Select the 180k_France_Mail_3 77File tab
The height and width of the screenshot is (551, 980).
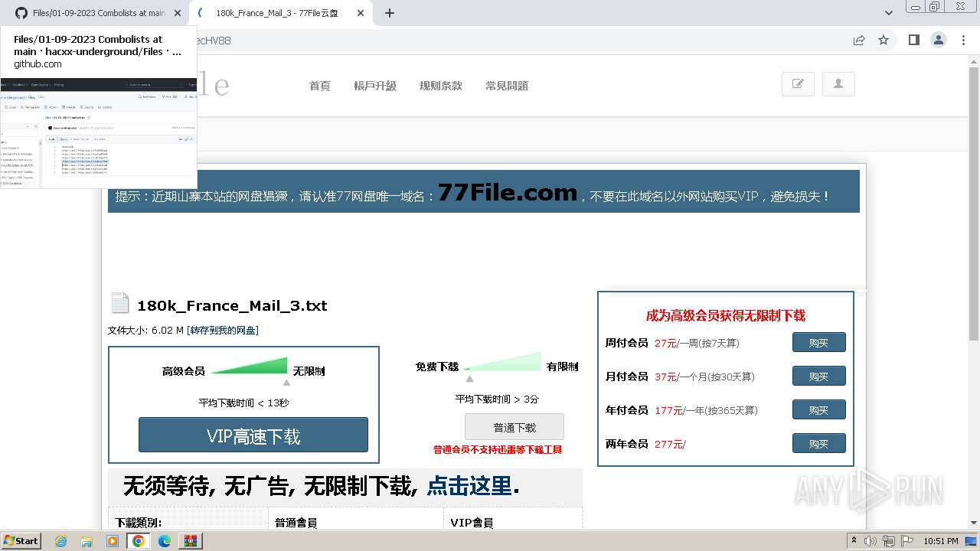click(x=276, y=13)
